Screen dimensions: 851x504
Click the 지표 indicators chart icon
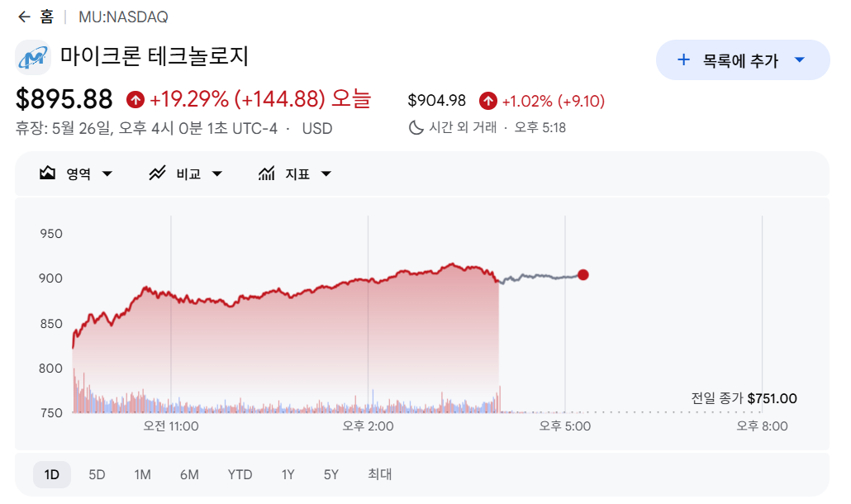tap(267, 173)
